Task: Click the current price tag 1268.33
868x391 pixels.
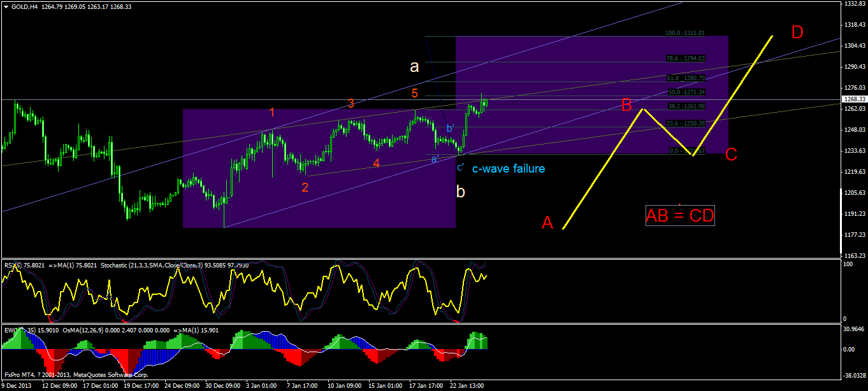Action: (x=853, y=99)
